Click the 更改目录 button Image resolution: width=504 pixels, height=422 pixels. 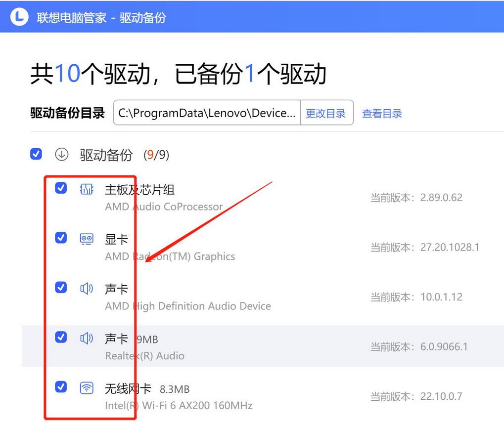click(x=325, y=113)
